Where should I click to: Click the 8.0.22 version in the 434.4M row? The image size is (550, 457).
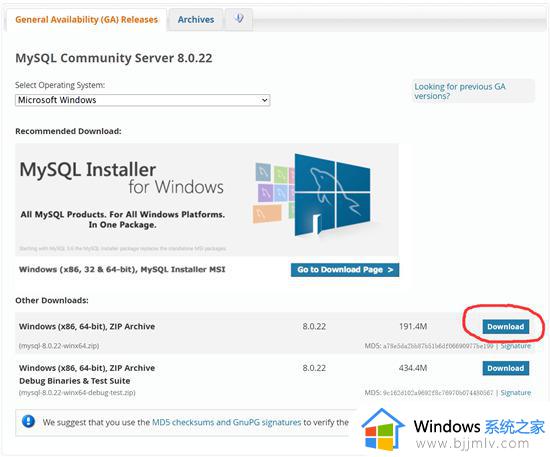[x=314, y=368]
